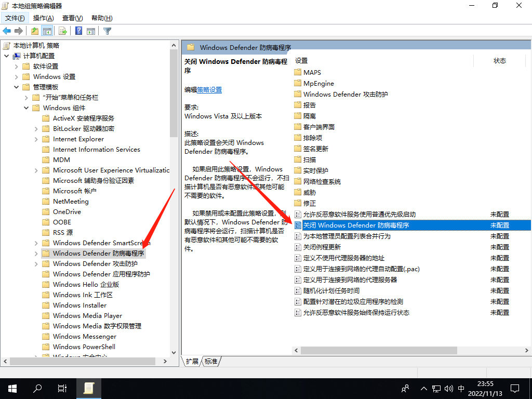Expand the "开始"菜单和任务栏 node
Screen dimensions: 532x399
[x=26, y=97]
